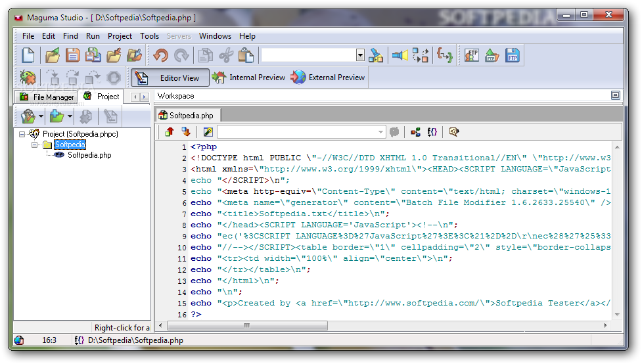The image size is (642, 364).
Task: Cut selection with the scissors icon
Action: [x=226, y=55]
